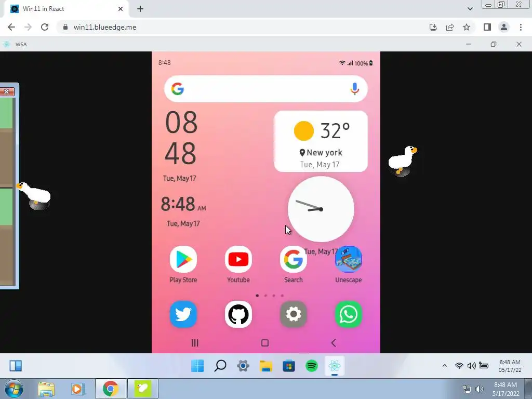This screenshot has width=532, height=399.
Task: Tap the Android recent apps button
Action: (195, 343)
